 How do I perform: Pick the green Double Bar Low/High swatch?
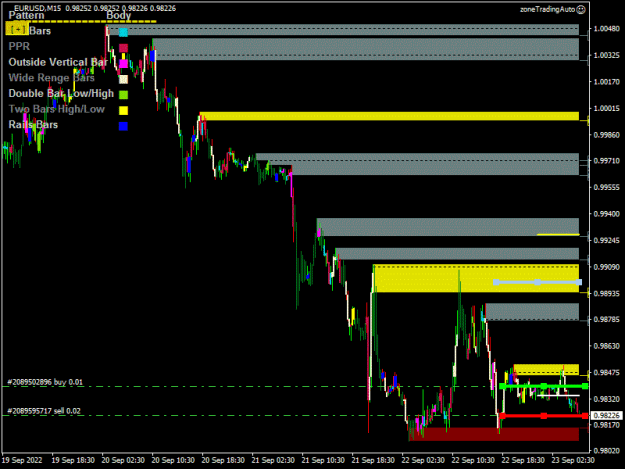(x=124, y=95)
